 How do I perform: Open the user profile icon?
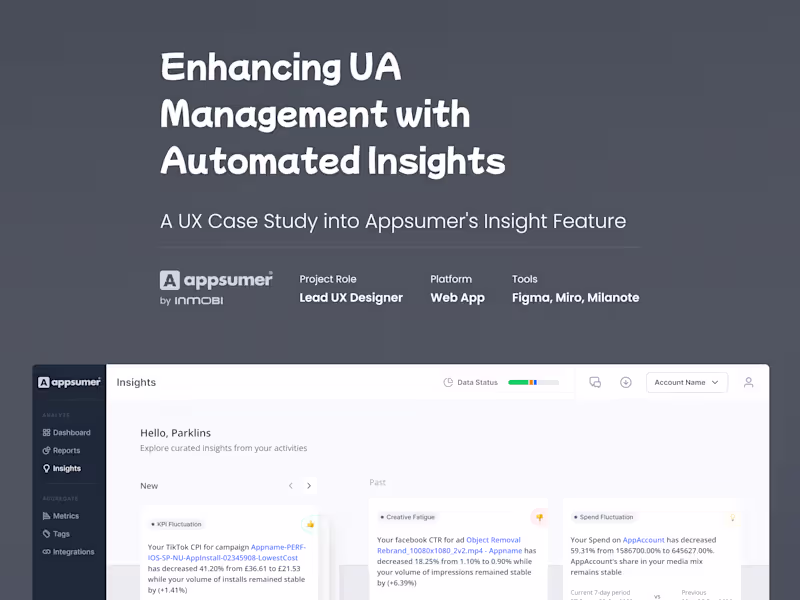pyautogui.click(x=749, y=382)
